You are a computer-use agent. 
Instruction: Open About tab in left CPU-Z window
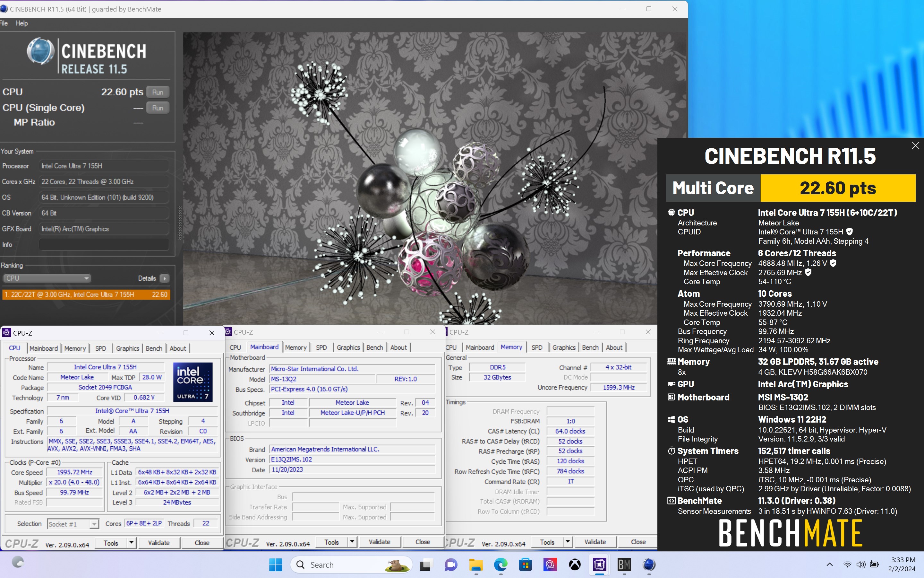[177, 348]
